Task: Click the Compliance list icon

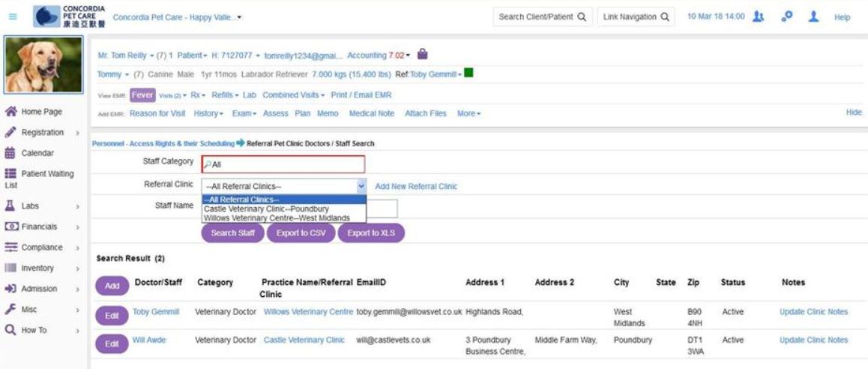Action: pyautogui.click(x=11, y=247)
